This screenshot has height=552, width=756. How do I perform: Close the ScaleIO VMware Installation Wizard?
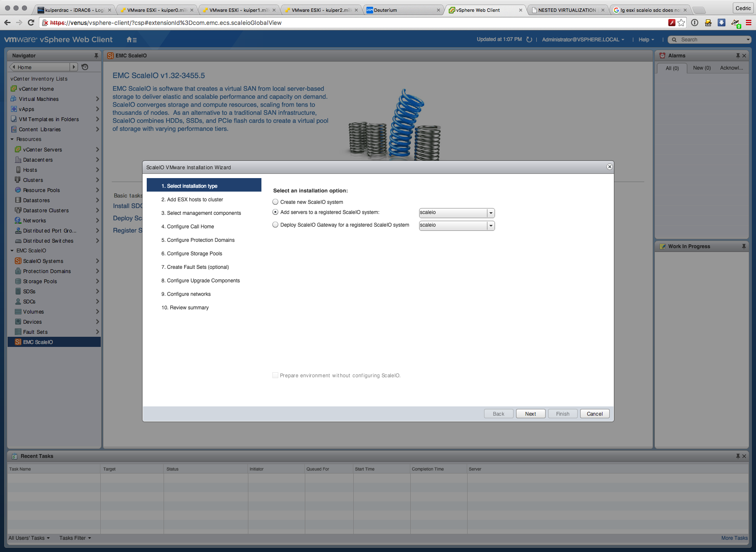click(609, 167)
